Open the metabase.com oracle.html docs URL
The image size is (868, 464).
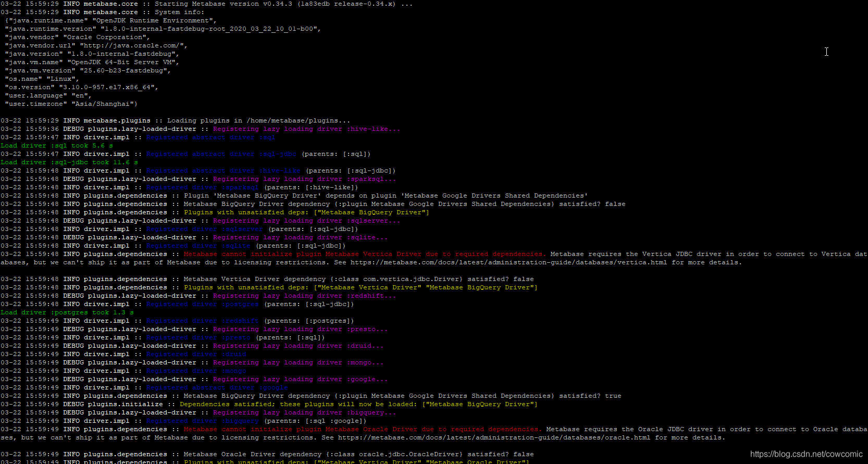point(494,437)
